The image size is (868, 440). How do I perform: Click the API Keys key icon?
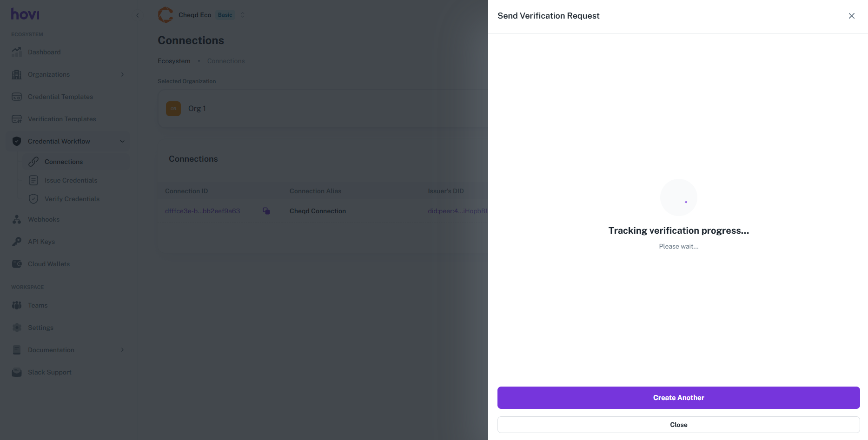pyautogui.click(x=17, y=242)
